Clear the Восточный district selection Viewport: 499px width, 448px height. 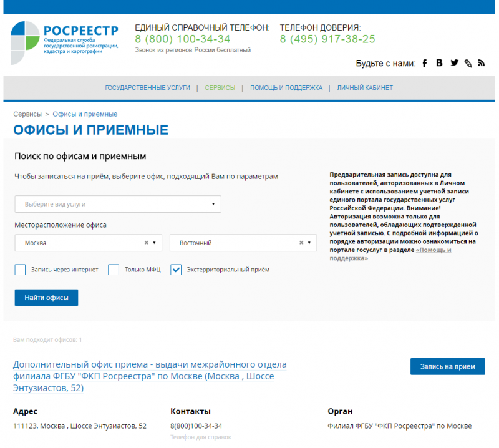coord(301,243)
